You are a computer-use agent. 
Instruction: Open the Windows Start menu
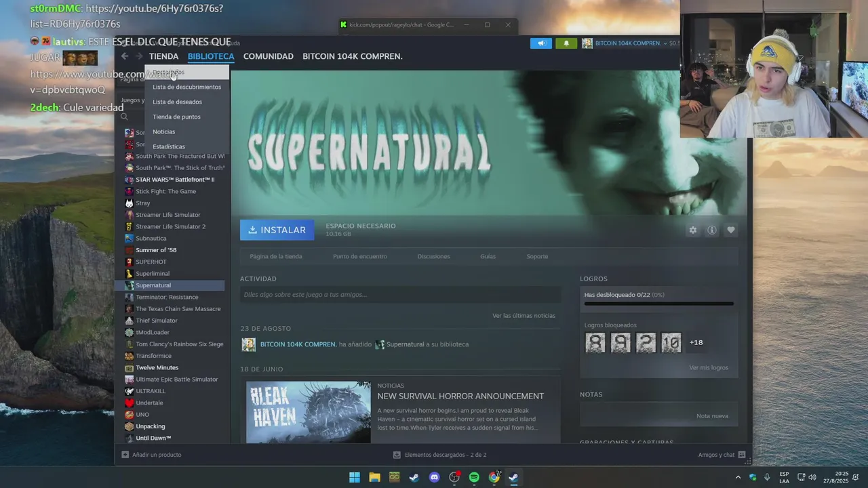pyautogui.click(x=355, y=477)
